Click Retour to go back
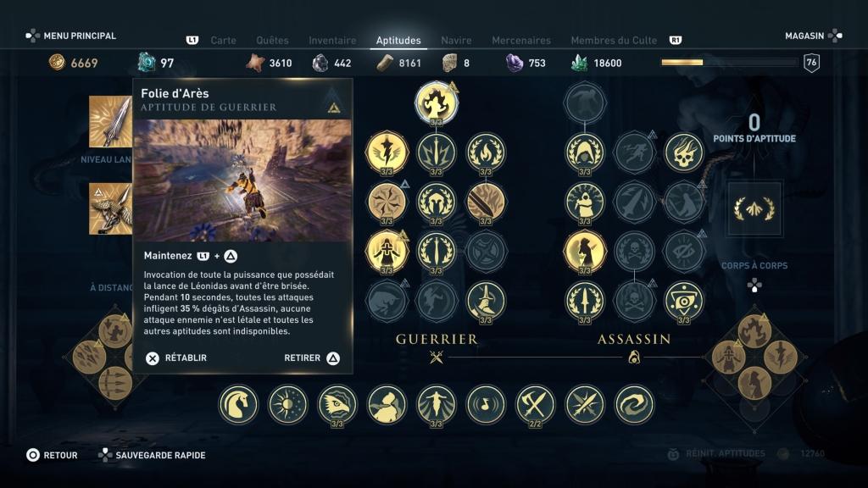 coord(52,455)
